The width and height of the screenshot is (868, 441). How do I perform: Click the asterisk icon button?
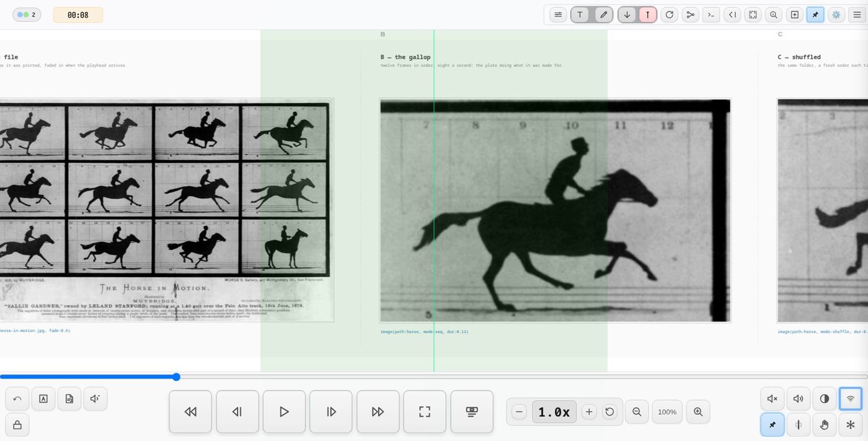(x=851, y=425)
